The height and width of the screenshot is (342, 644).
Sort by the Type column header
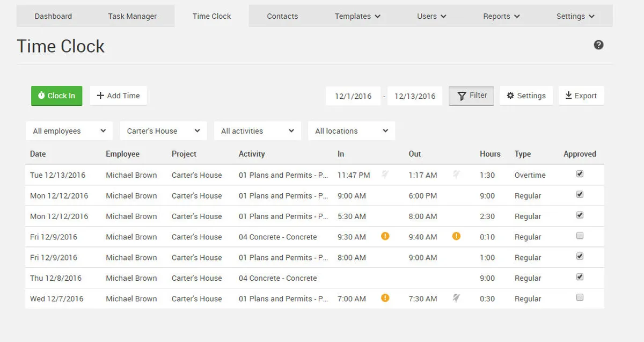(523, 154)
